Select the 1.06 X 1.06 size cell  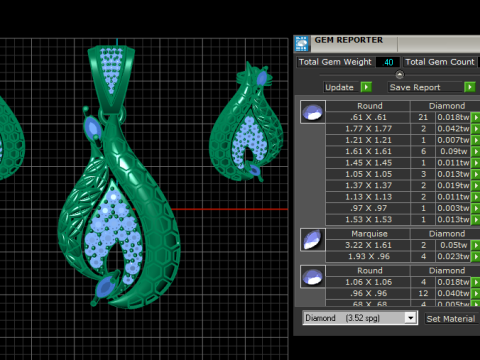click(368, 282)
